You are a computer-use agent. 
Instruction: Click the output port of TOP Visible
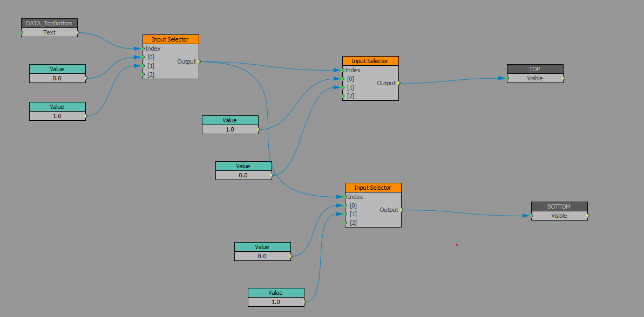pos(563,78)
